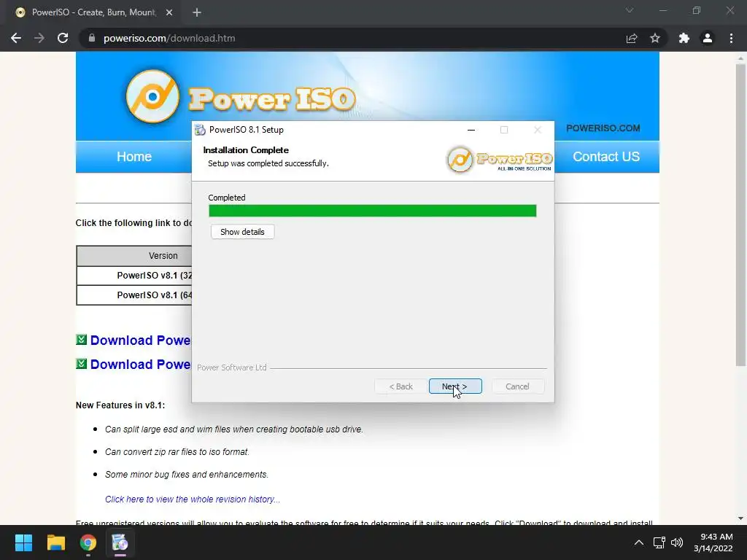Click second green download arrow icon
The width and height of the screenshot is (747, 560).
point(82,364)
